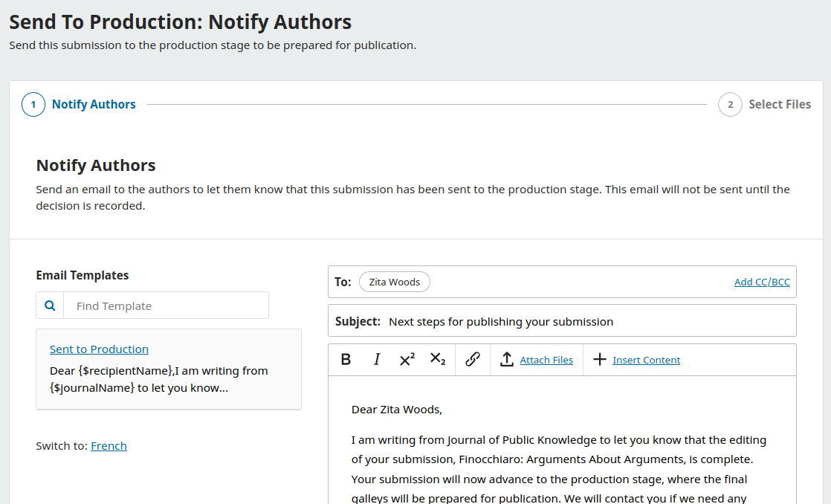This screenshot has height=504, width=831.
Task: Open Insert Content link
Action: point(646,360)
